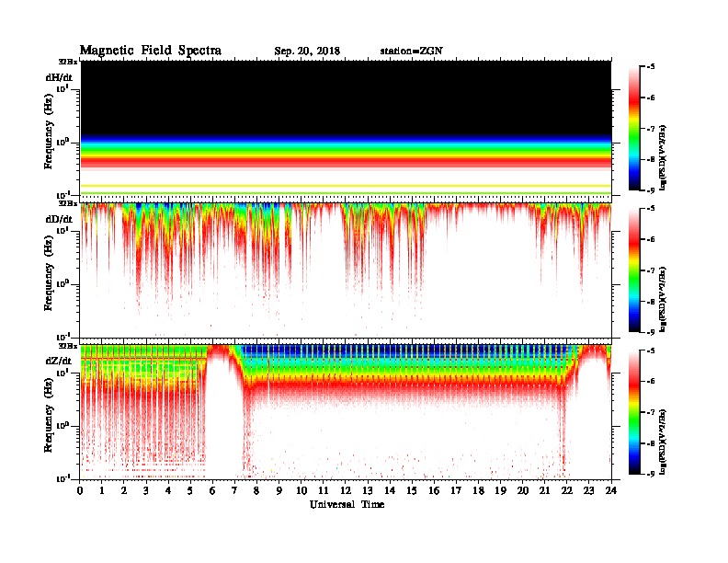
Task: Click hour tick label 3 on time axis
Action: point(146,490)
